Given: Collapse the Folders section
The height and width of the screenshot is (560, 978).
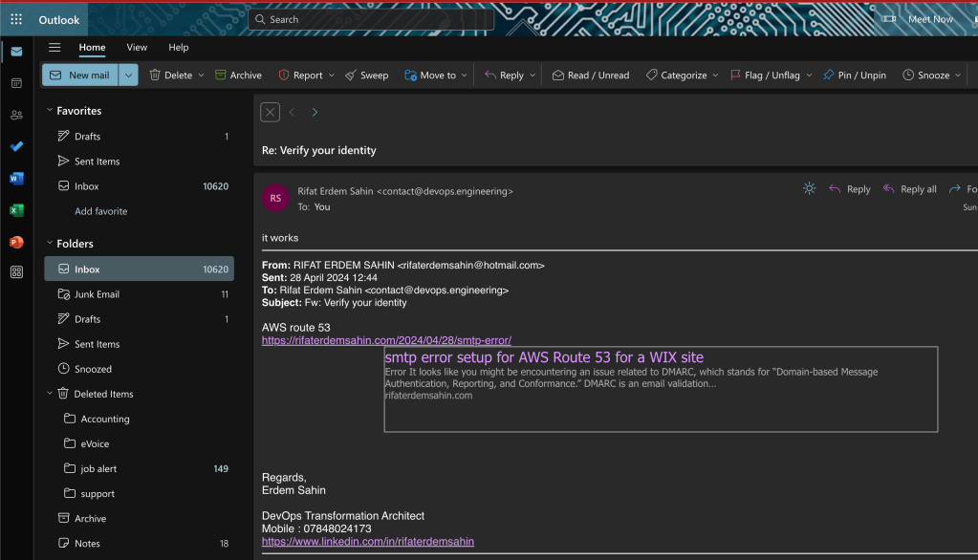Looking at the screenshot, I should tap(50, 243).
